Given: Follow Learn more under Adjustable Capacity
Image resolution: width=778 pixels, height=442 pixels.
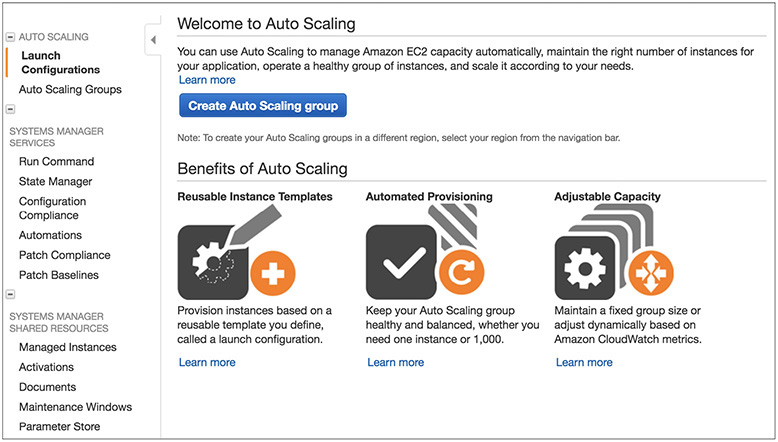Looking at the screenshot, I should click(x=584, y=362).
